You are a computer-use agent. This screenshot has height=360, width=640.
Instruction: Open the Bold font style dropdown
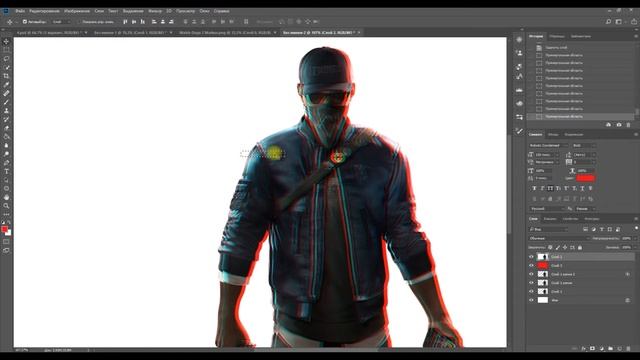(x=584, y=145)
